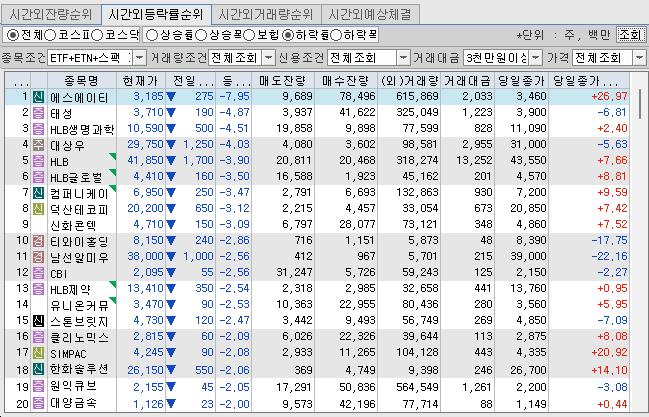Open the 거래량조건 dropdown
This screenshot has height=417, width=649.
269,58
